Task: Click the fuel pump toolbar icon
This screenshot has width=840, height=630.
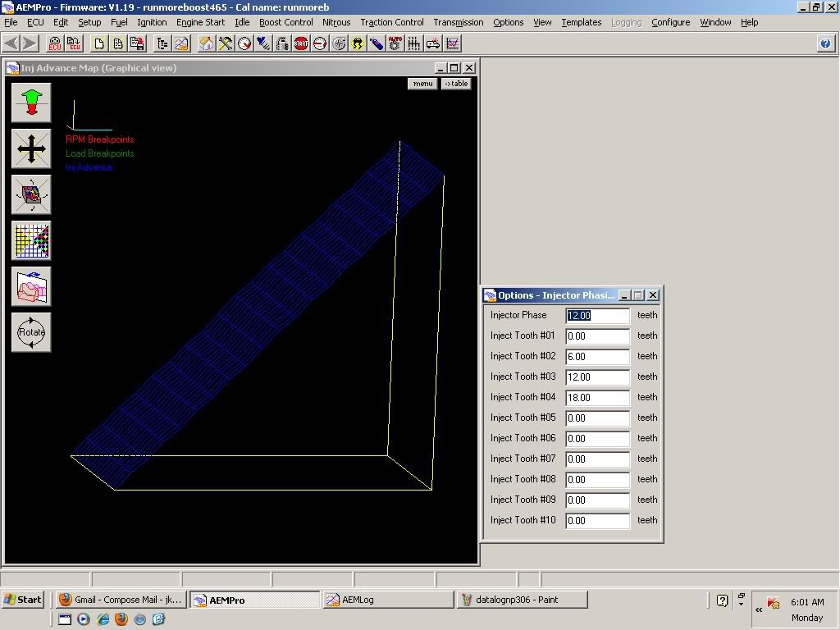Action: click(x=282, y=43)
